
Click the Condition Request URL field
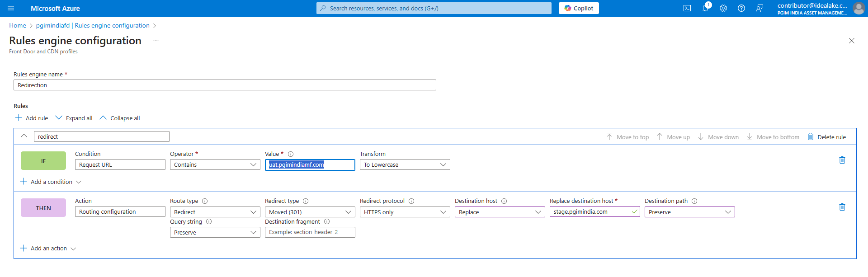click(x=120, y=165)
